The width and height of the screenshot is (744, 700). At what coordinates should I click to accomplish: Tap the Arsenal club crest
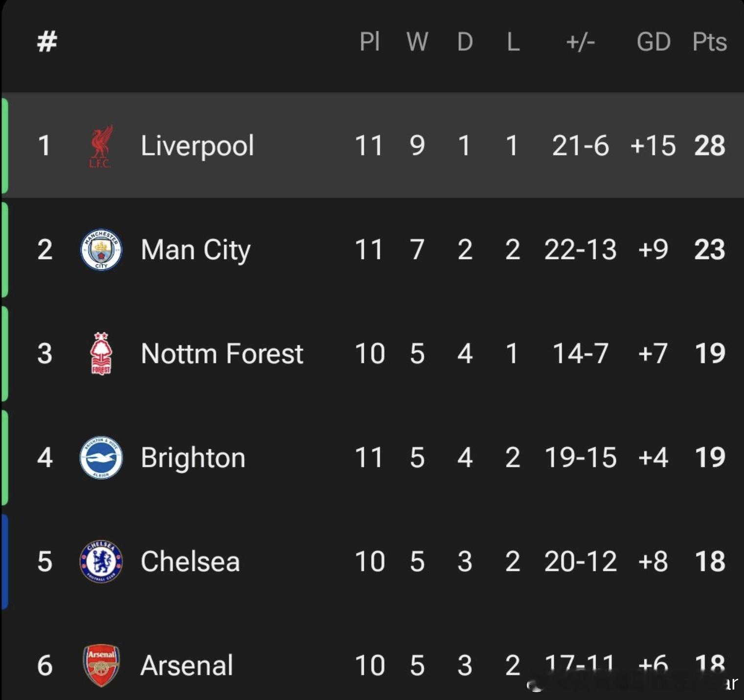(101, 665)
